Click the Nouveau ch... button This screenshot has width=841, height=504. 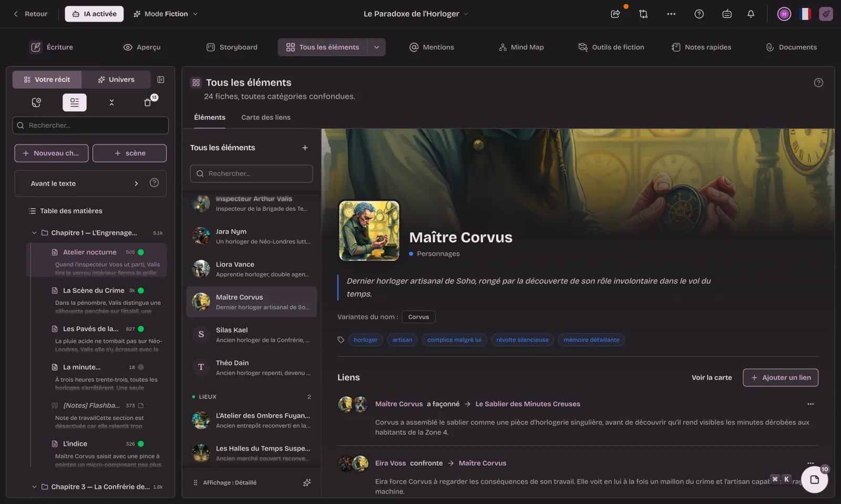pos(52,153)
